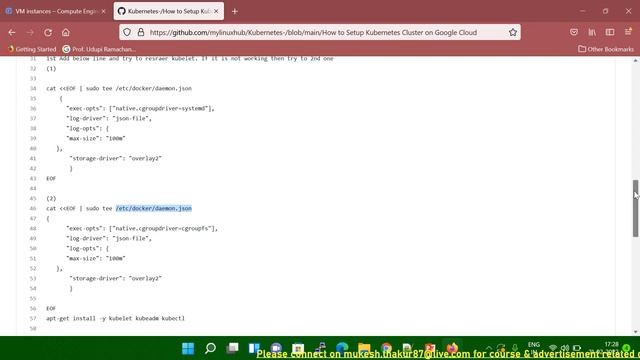Viewport: 640px width, 360px height.
Task: Open the Wi-Fi network tray icon
Action: (x=553, y=348)
